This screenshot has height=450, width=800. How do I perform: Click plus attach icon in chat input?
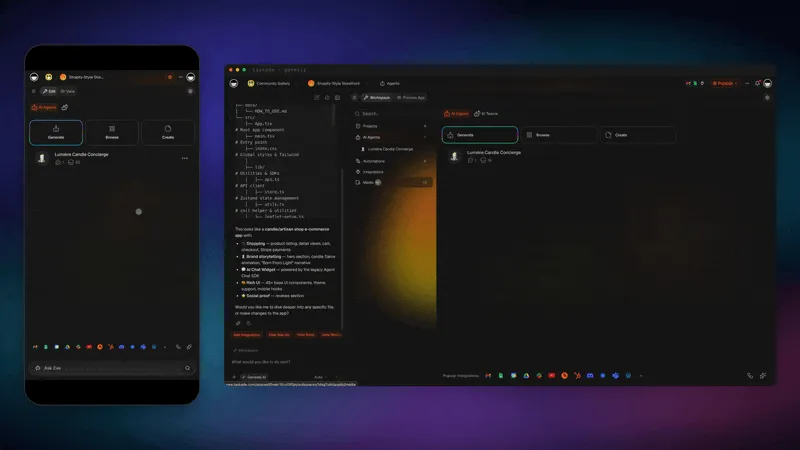tap(234, 377)
